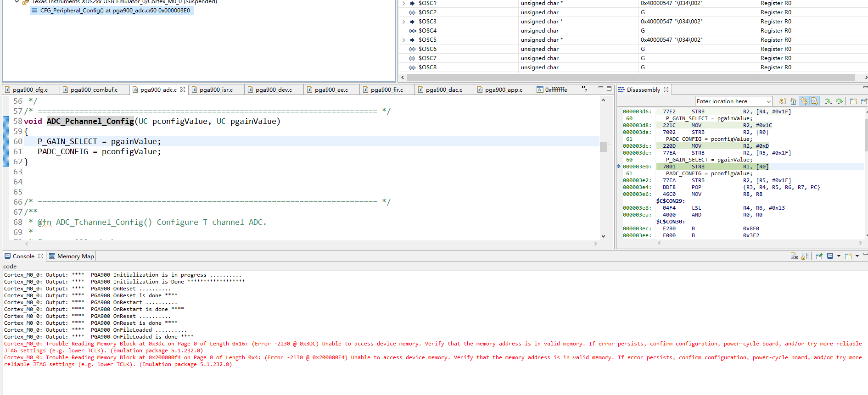Click the 0x3dc memory read error message
This screenshot has width=868, height=395.
433,347
